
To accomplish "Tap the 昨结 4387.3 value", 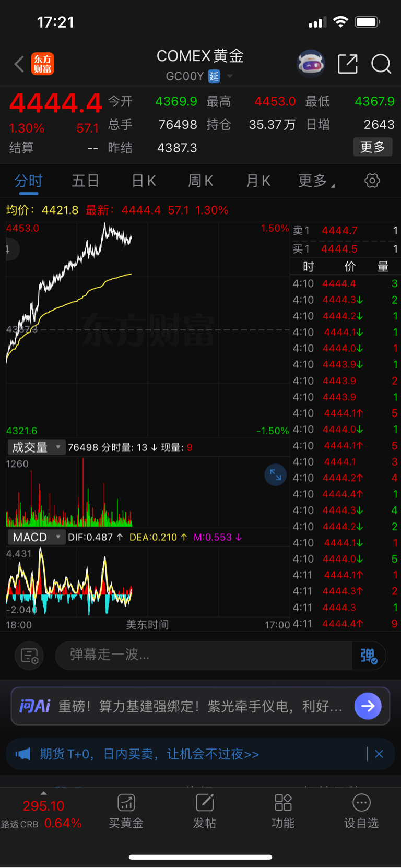I will pos(177,148).
